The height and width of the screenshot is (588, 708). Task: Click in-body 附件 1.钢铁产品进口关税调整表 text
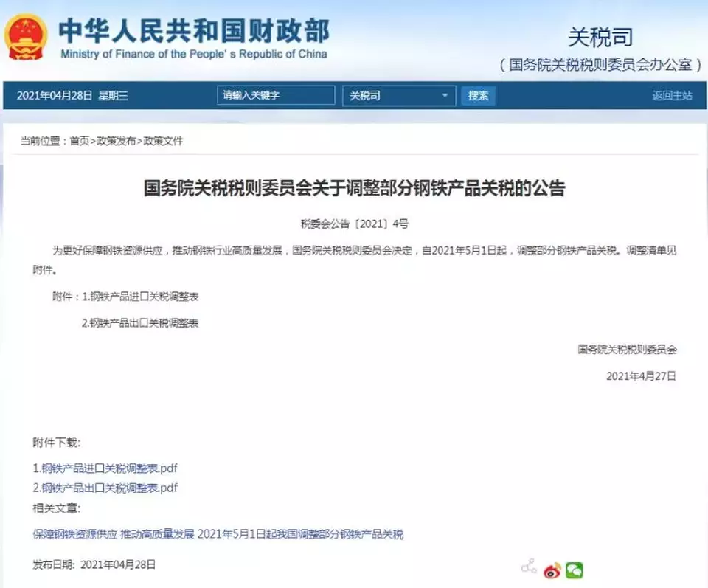coord(139,297)
